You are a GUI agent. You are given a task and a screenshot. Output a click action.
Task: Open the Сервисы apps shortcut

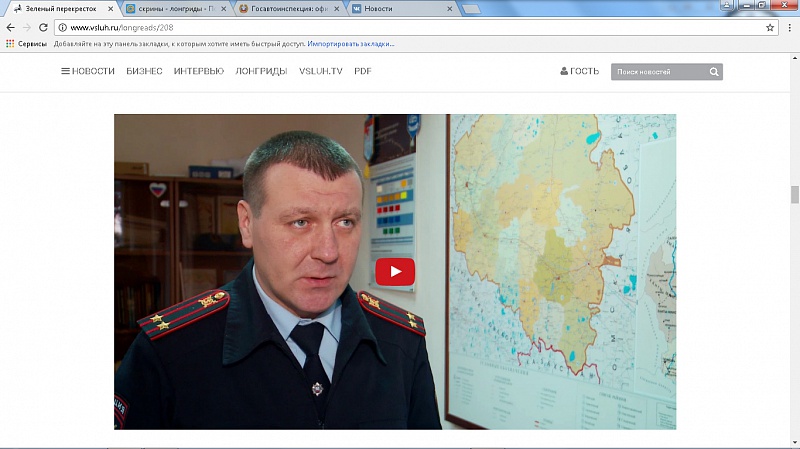[28, 44]
